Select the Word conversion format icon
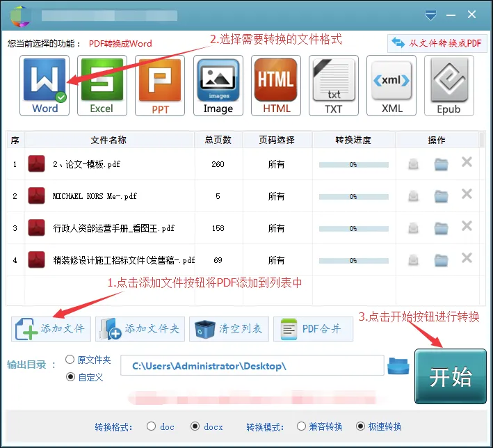This screenshot has width=493, height=448. [45, 86]
